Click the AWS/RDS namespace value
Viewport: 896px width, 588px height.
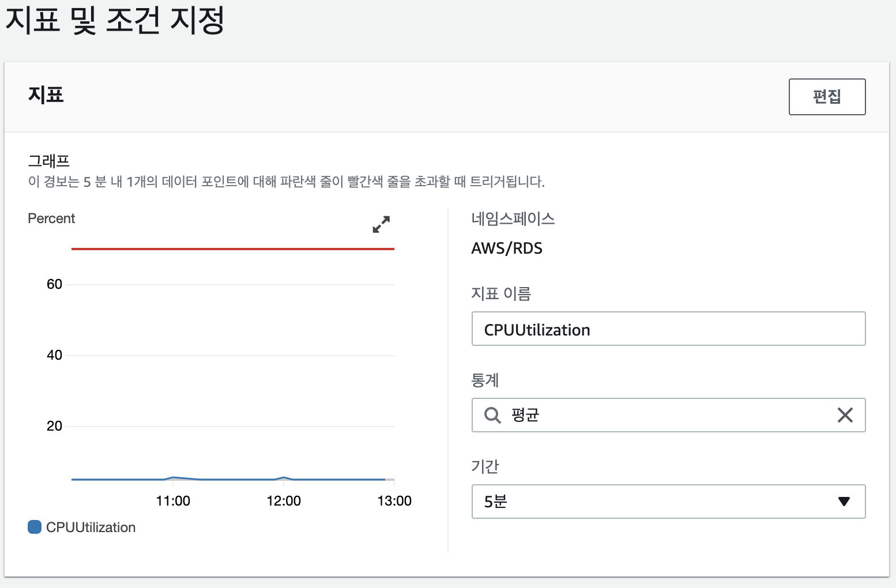pyautogui.click(x=507, y=248)
